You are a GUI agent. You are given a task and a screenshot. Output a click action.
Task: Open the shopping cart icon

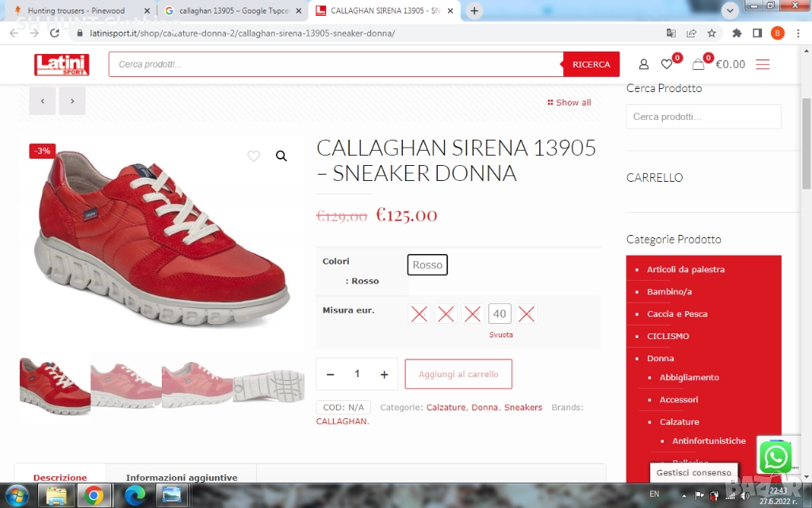[698, 64]
